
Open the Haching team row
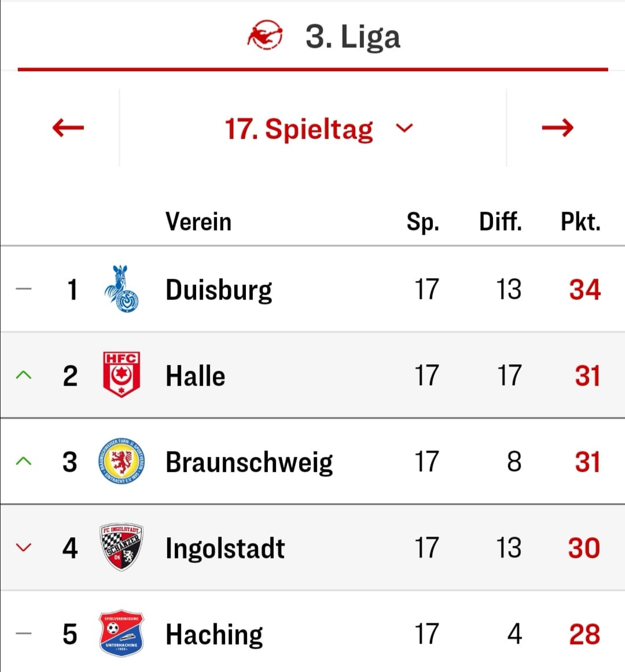pos(312,633)
